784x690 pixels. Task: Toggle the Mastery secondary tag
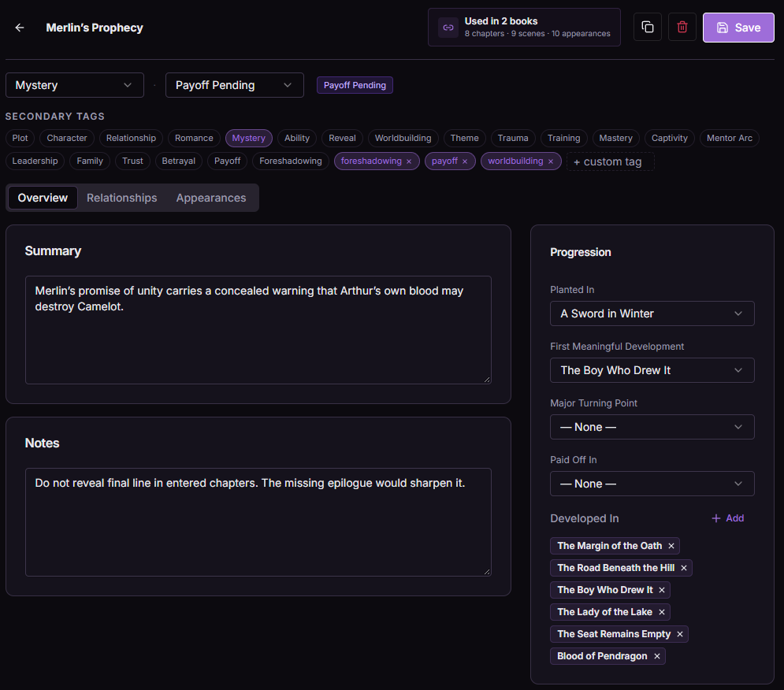click(616, 138)
